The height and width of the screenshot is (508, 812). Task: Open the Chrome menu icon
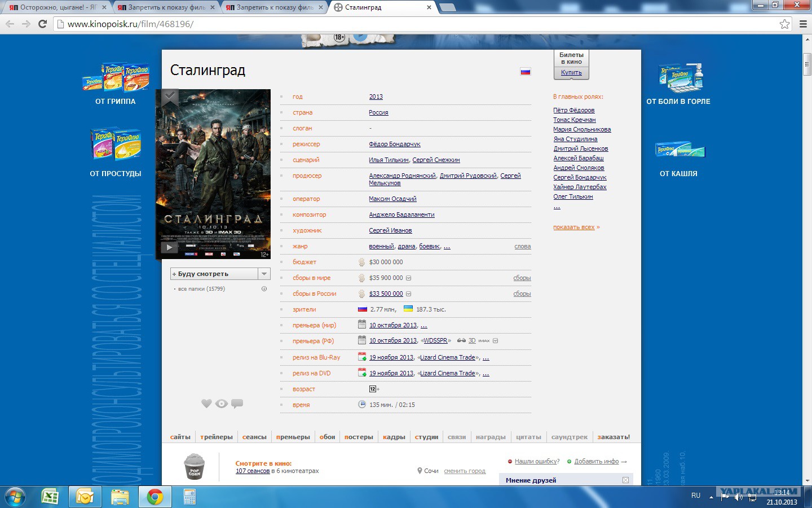803,24
